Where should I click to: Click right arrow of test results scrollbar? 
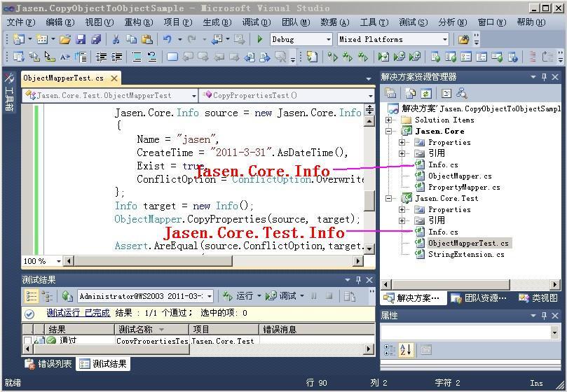[x=368, y=349]
